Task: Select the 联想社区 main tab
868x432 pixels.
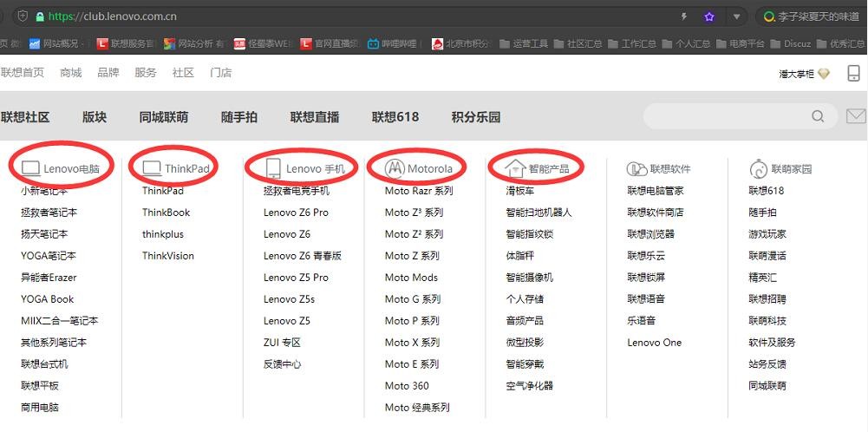Action: point(25,117)
